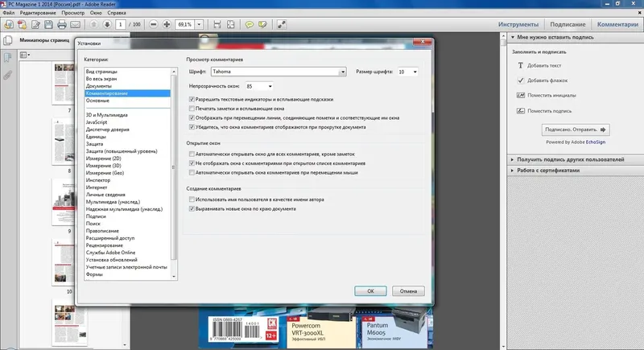Click page 8 thumbnail
Image resolution: width=644 pixels, height=350 pixels.
point(64,142)
